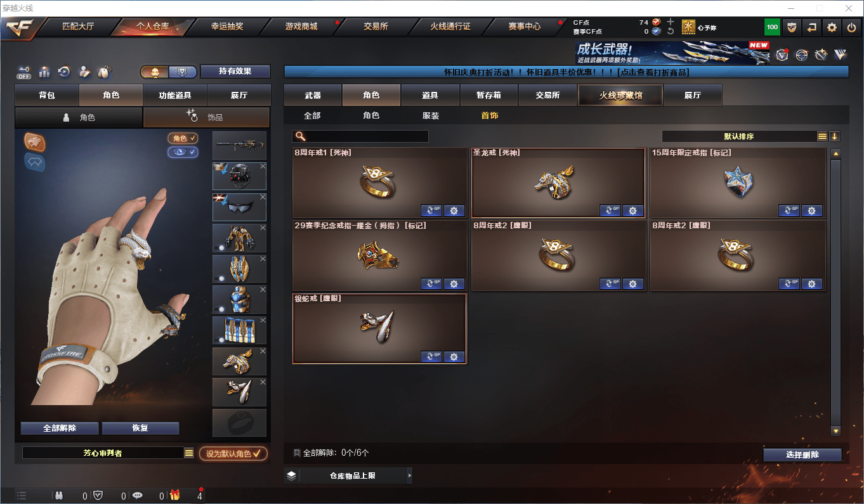Click the 选择删除 button
Viewport: 864px width, 504px height.
pos(802,455)
